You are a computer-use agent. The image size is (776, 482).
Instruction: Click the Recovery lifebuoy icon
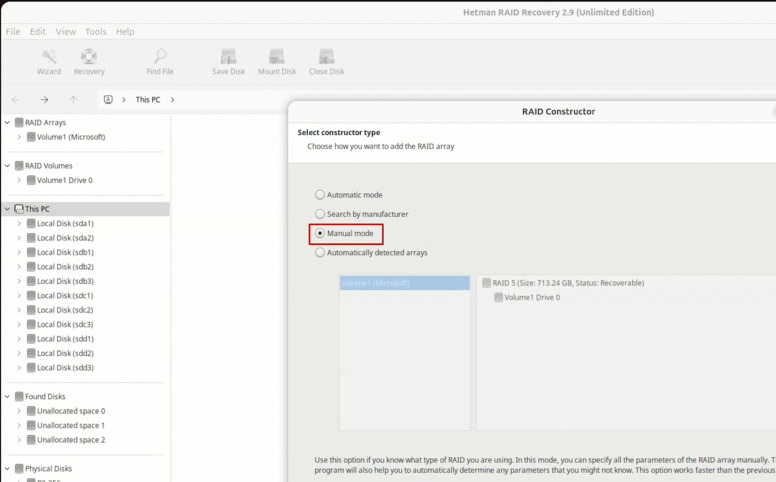(89, 56)
